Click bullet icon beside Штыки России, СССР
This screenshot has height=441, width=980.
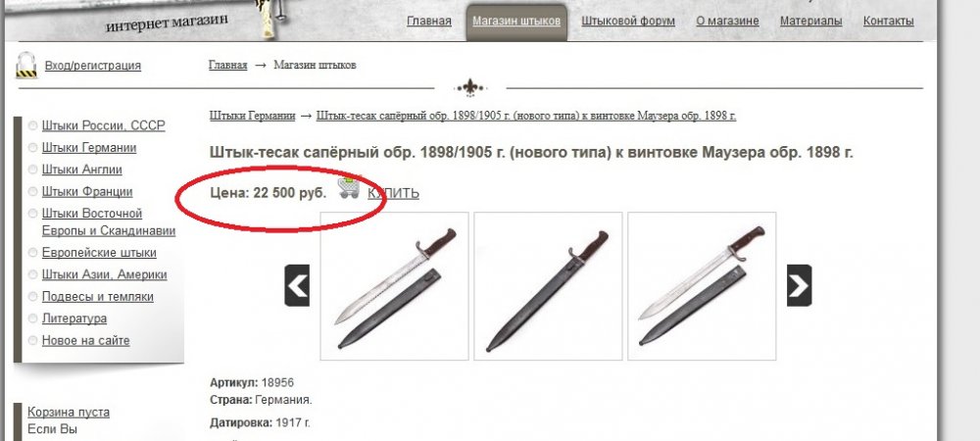click(32, 125)
